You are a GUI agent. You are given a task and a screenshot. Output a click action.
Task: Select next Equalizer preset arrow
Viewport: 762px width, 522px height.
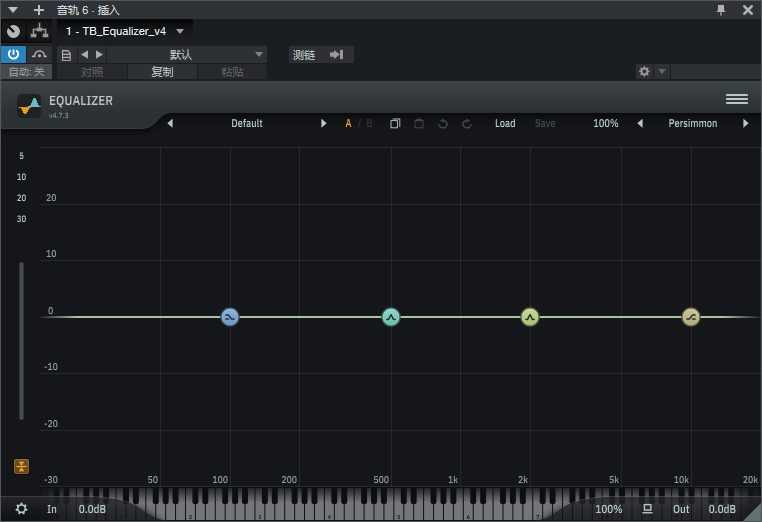coord(324,123)
